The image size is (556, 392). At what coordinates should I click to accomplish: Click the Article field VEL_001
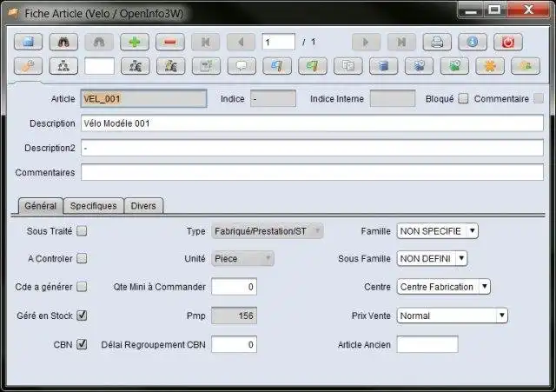click(143, 98)
